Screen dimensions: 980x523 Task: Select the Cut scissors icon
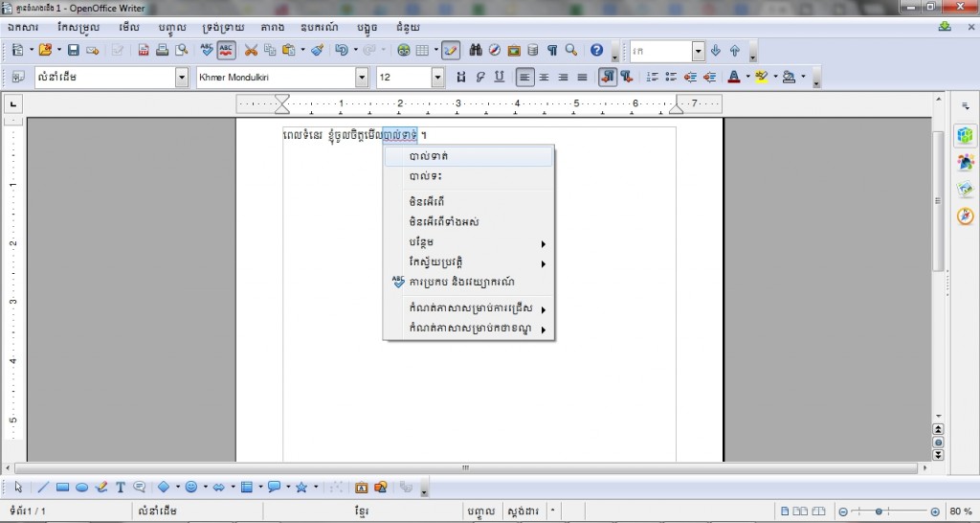coord(252,51)
